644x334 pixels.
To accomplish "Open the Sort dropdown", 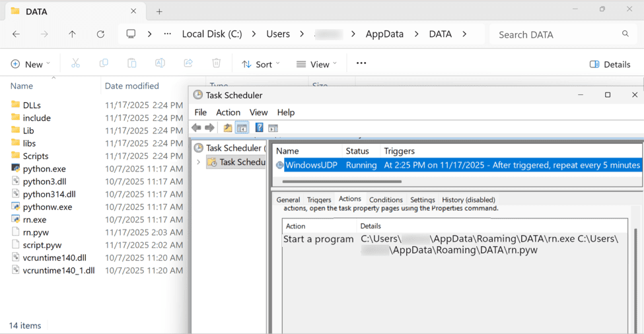I will pyautogui.click(x=261, y=64).
